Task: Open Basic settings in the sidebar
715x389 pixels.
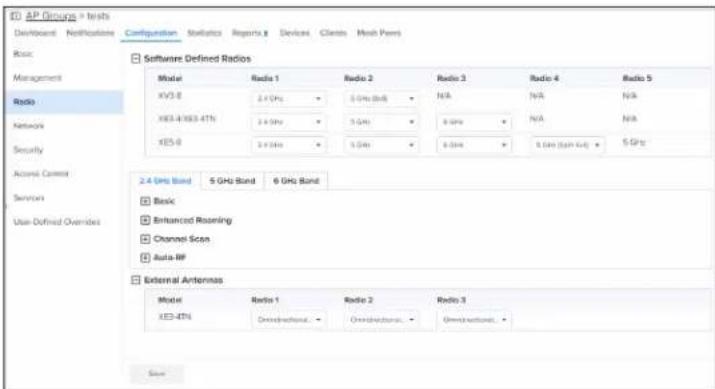Action: click(23, 54)
